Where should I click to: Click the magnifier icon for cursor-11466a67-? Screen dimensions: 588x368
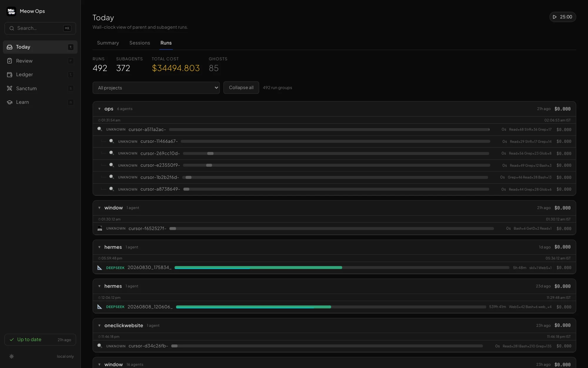[112, 141]
